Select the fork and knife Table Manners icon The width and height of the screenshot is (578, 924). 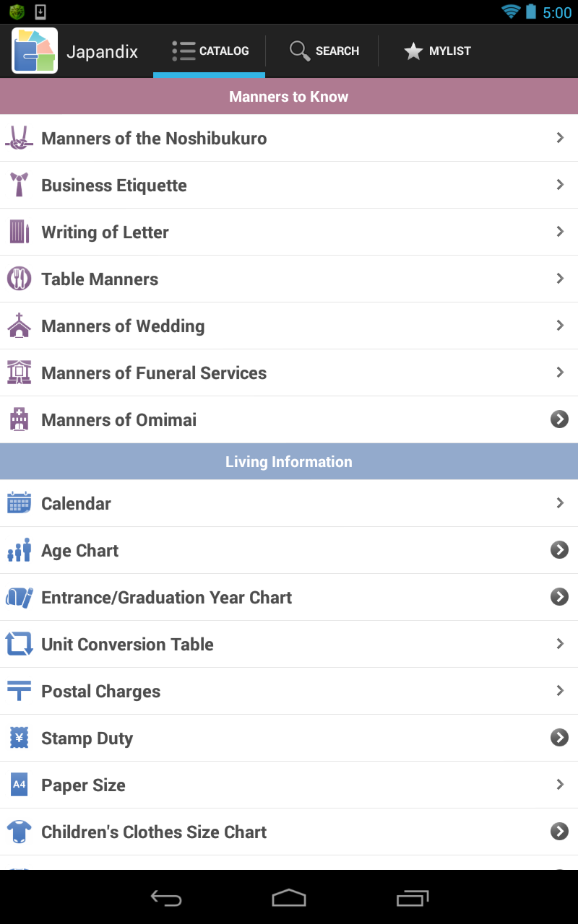coord(20,279)
